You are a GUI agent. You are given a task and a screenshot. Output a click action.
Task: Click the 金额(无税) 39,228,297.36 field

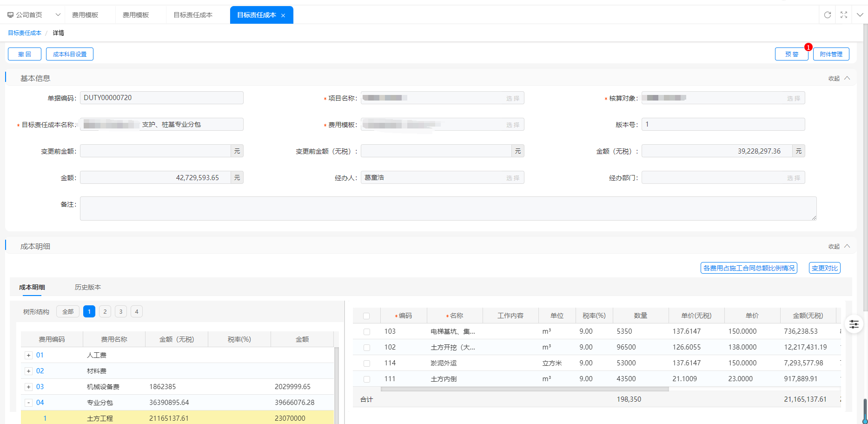(x=717, y=151)
